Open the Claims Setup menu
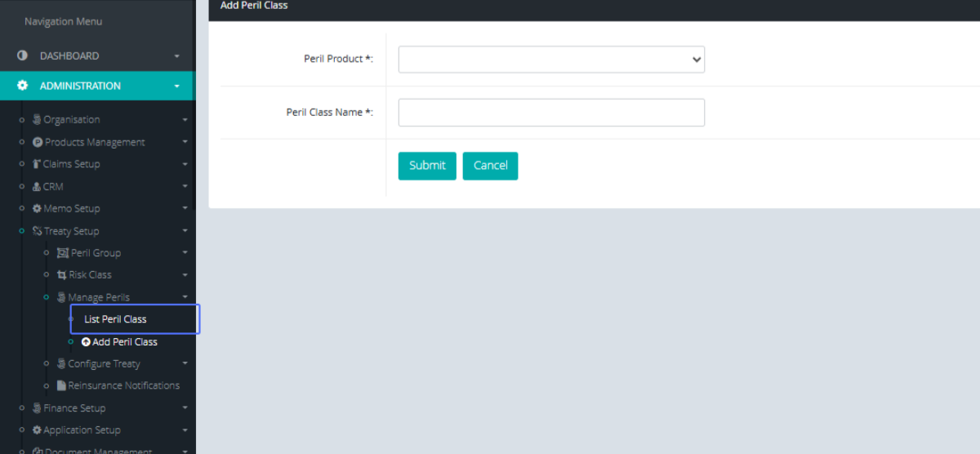 [x=71, y=164]
